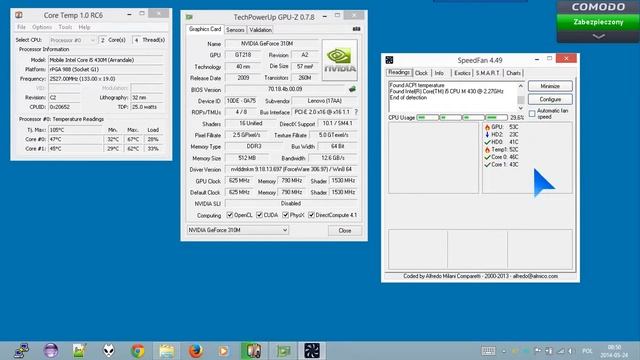This screenshot has height=360, width=640.
Task: Click the SpeedFan Minimize button
Action: point(550,86)
